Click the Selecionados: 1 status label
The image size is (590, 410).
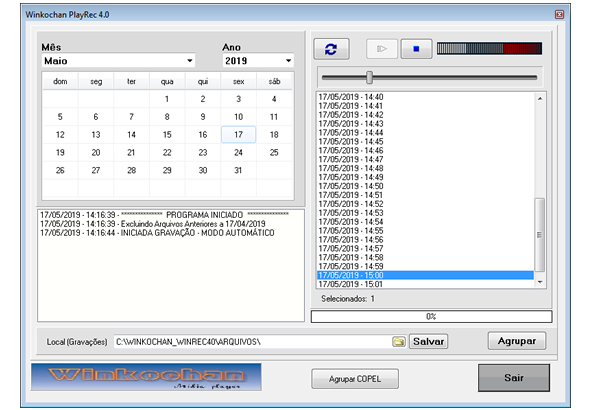348,299
